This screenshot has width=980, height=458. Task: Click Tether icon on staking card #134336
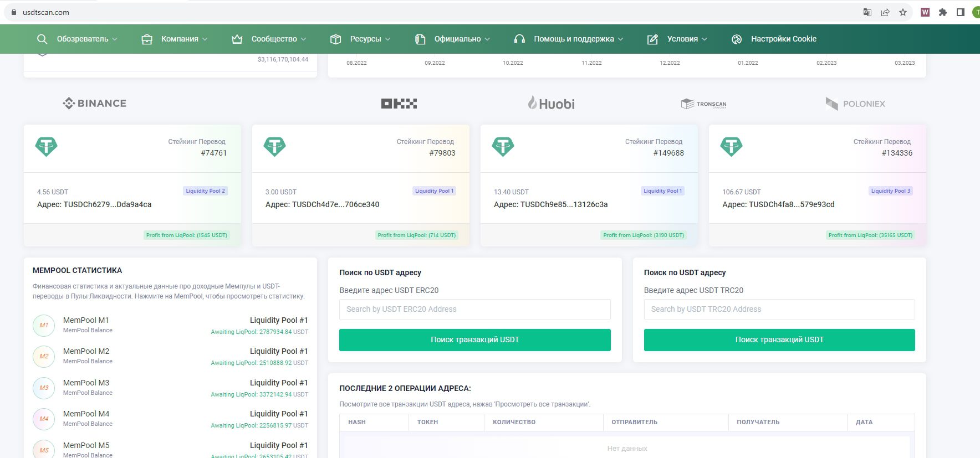pyautogui.click(x=731, y=147)
